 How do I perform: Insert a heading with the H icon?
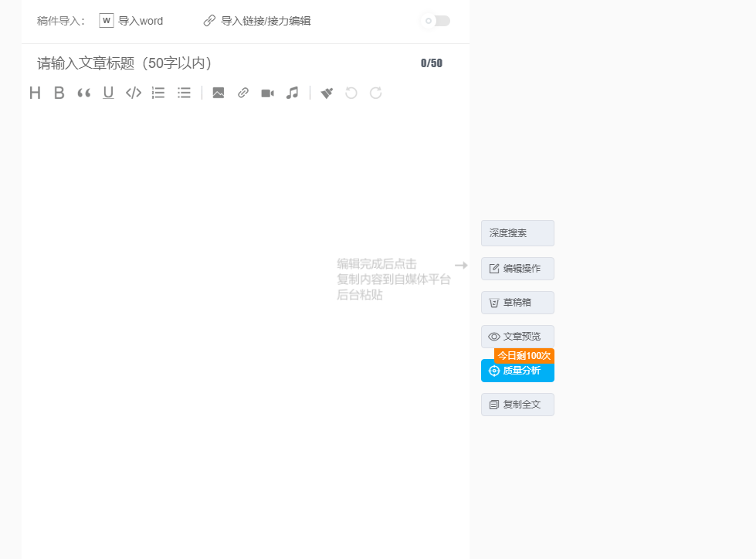pos(35,93)
